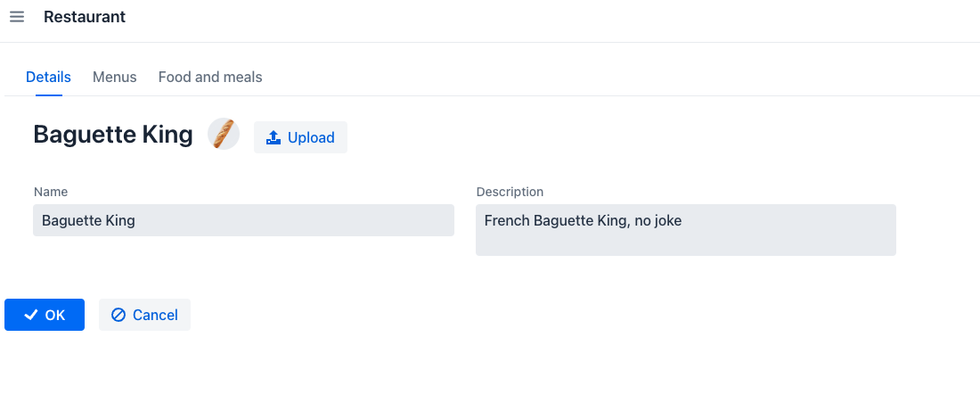Viewport: 980px width, 403px height.
Task: Click the Description field label
Action: pos(510,192)
